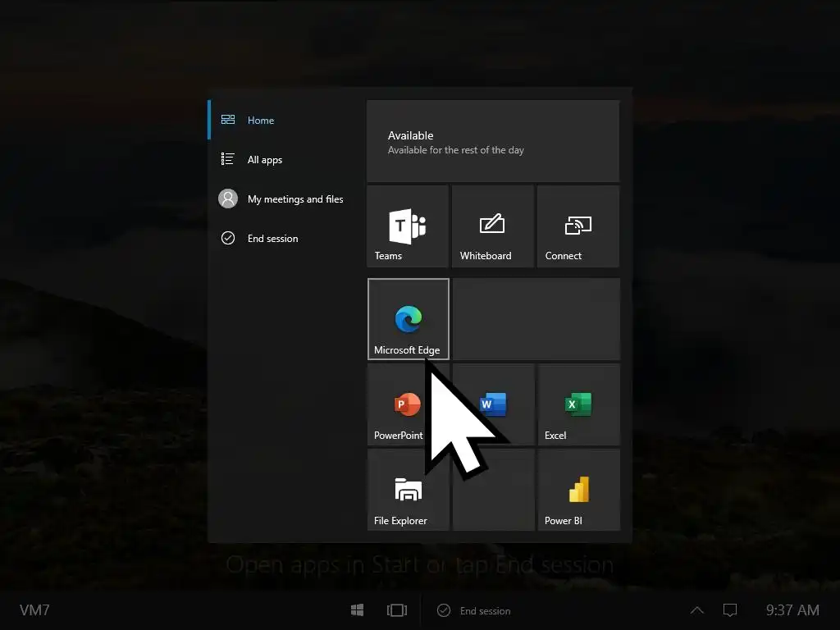Viewport: 840px width, 630px height.
Task: Open the Connect tile
Action: [578, 226]
